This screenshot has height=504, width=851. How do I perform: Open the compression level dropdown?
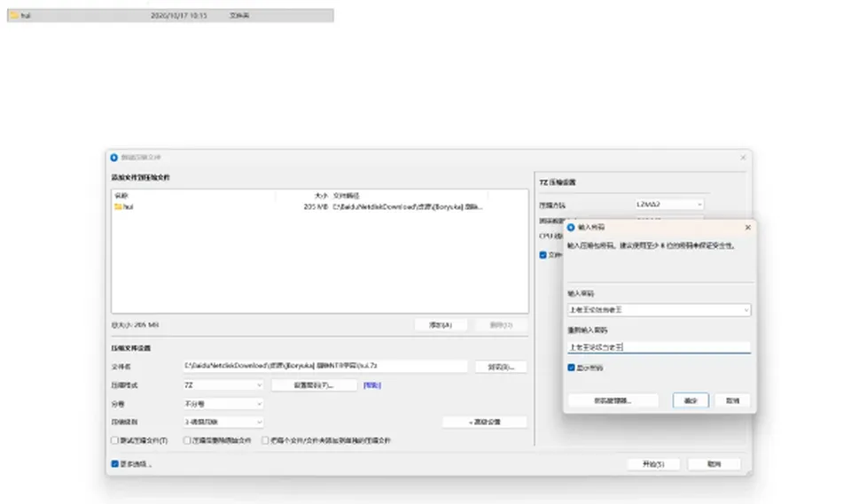pyautogui.click(x=223, y=423)
